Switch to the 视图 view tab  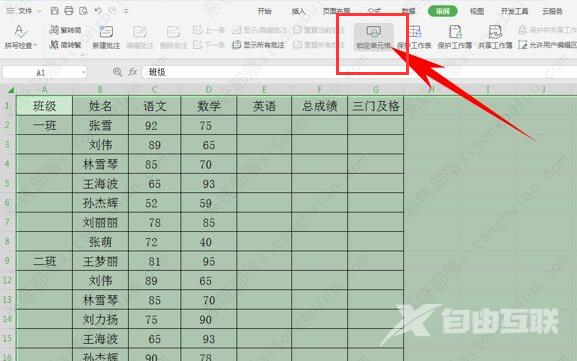477,11
